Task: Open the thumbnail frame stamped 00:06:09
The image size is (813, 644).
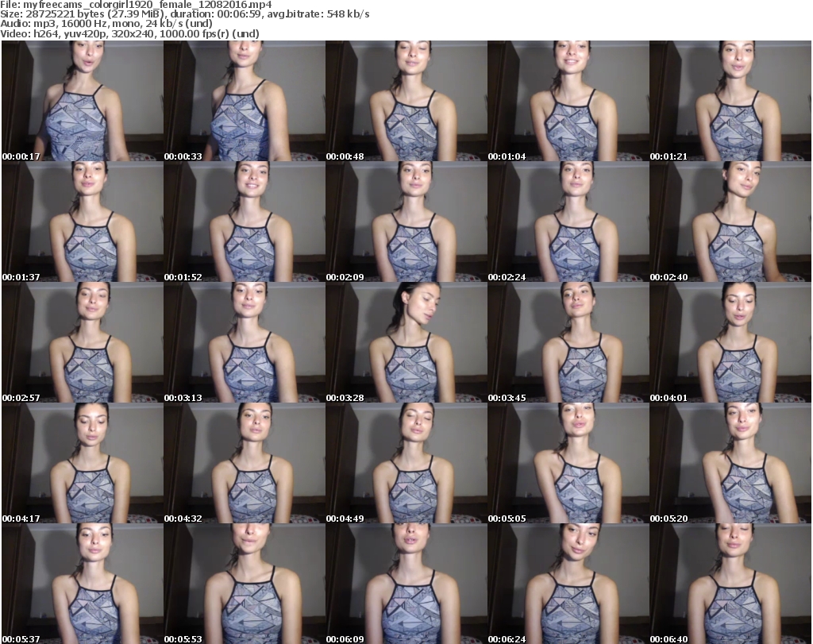Action: [x=406, y=584]
